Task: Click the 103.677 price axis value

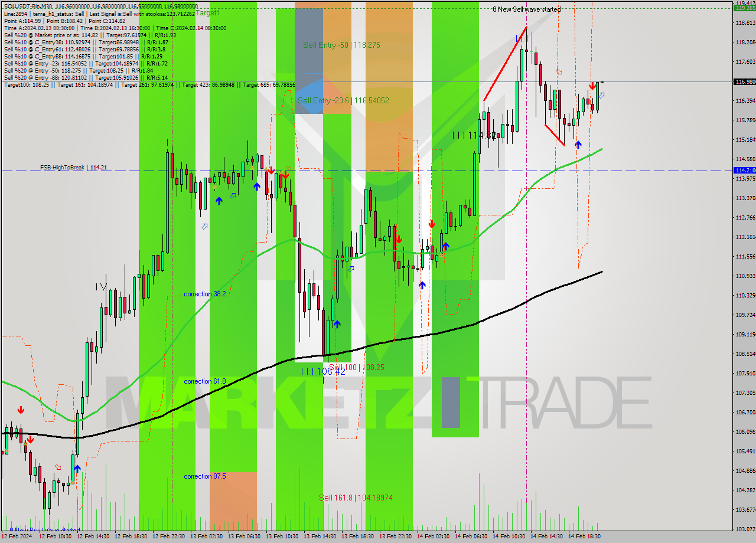Action: pyautogui.click(x=745, y=510)
